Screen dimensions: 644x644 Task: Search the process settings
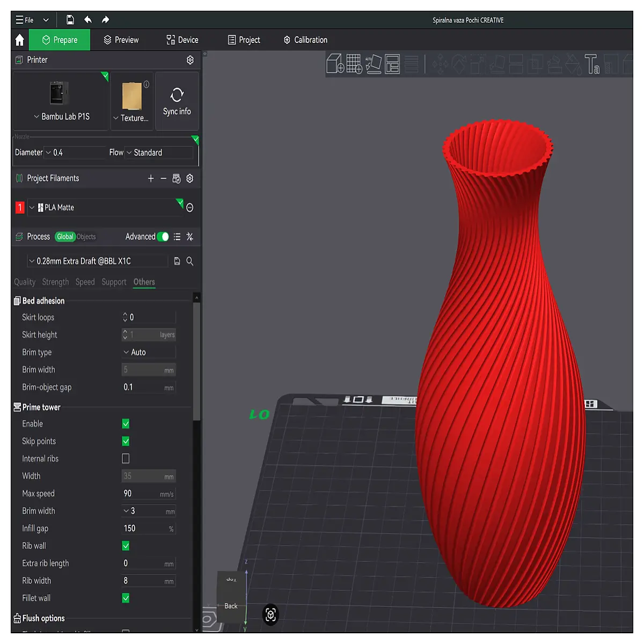click(x=189, y=261)
